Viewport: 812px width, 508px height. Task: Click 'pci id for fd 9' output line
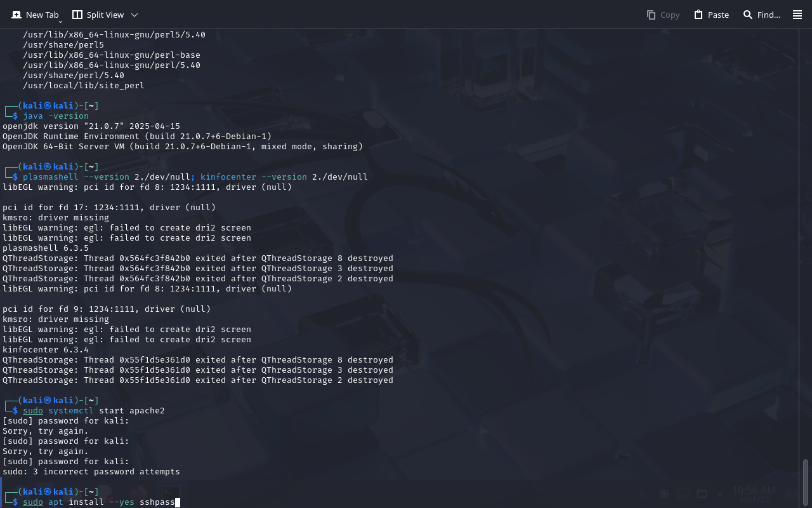[x=107, y=309]
